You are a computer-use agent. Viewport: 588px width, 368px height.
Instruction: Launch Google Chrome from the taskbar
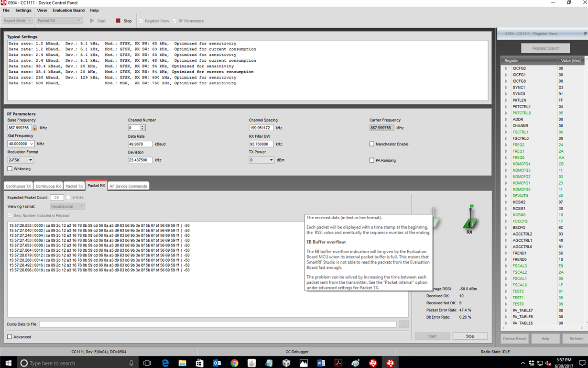[x=234, y=363]
